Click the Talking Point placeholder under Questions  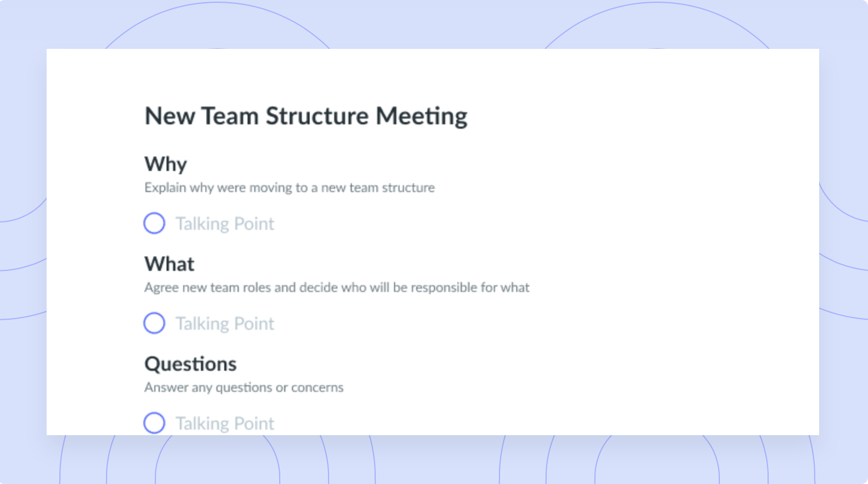tap(225, 423)
